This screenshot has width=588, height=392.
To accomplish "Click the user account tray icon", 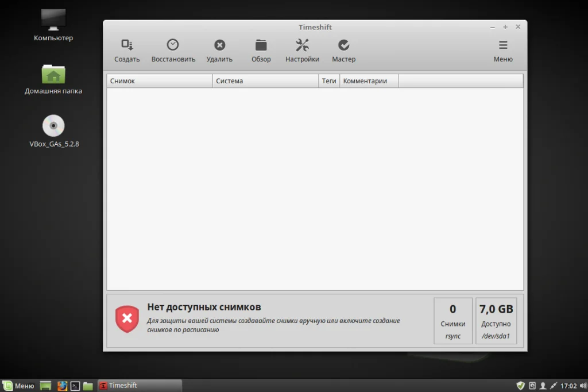I will point(543,386).
